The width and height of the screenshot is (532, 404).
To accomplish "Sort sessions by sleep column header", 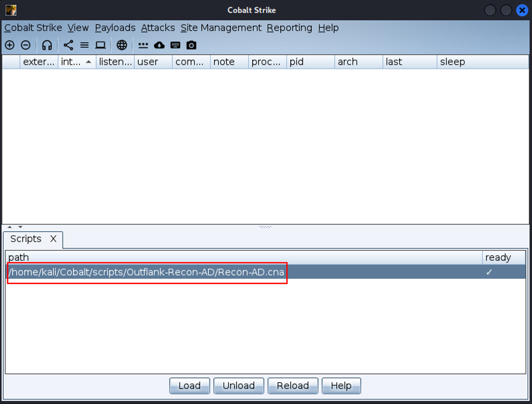I will coord(483,62).
